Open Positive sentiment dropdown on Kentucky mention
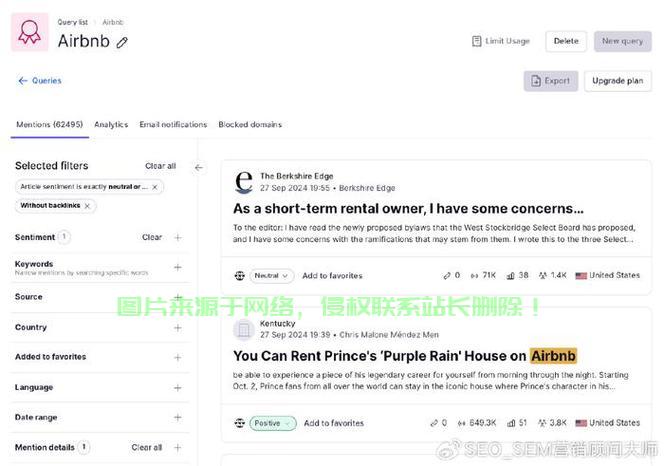Screen dimensions: 664x466 273,423
